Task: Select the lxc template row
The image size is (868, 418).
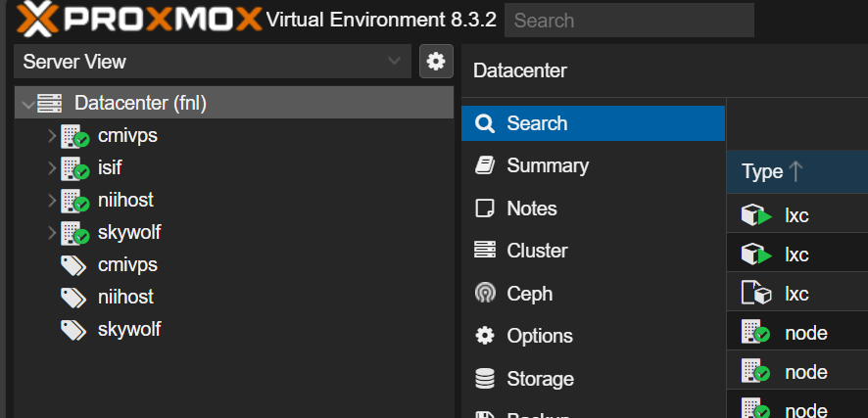Action: tap(797, 293)
